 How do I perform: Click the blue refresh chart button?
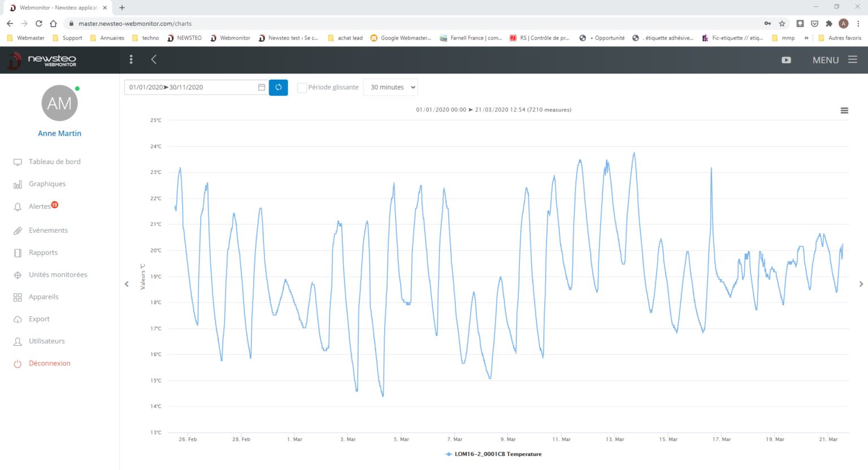[x=279, y=87]
